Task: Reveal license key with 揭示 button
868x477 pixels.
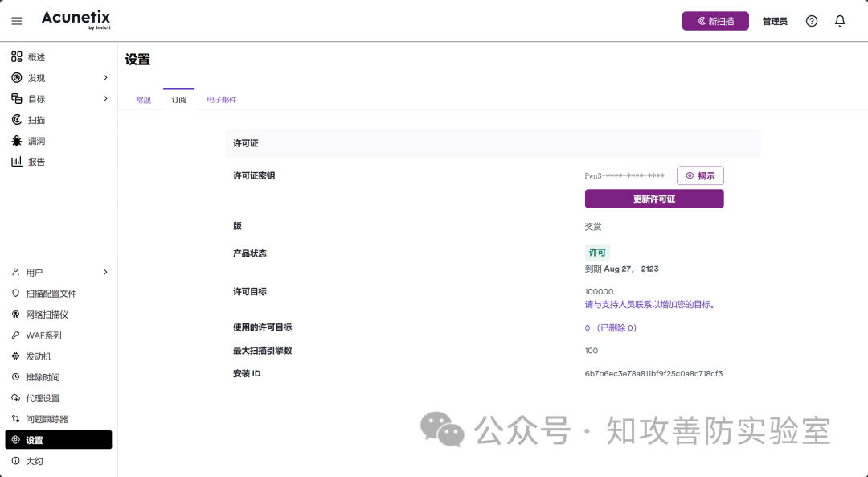Action: pyautogui.click(x=700, y=175)
